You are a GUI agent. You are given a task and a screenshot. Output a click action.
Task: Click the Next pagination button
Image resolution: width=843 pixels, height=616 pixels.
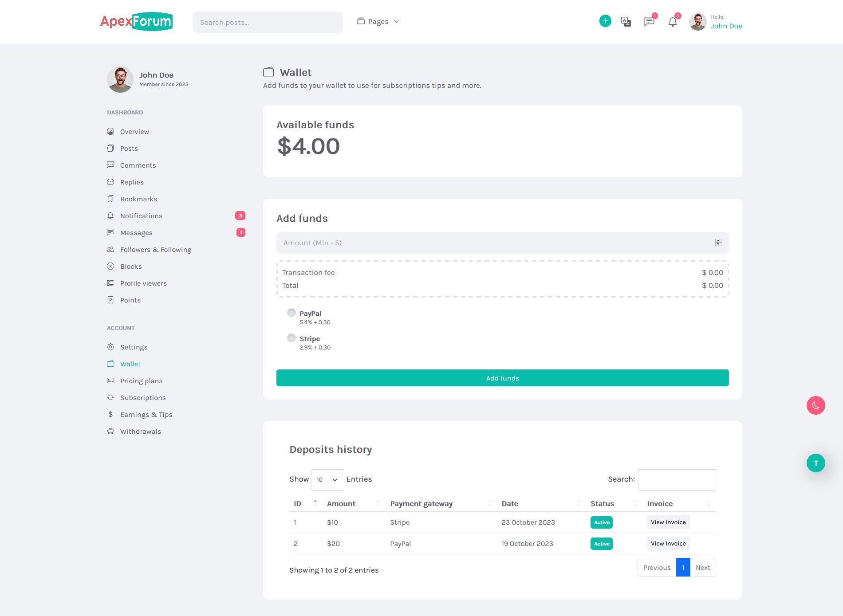(x=703, y=567)
